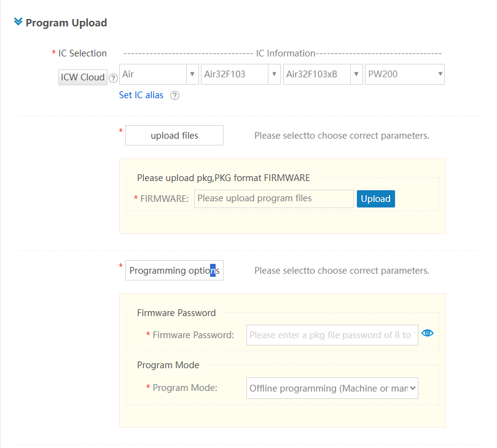This screenshot has height=448, width=497.
Task: Focus the Firmware Password input field
Action: tap(332, 335)
